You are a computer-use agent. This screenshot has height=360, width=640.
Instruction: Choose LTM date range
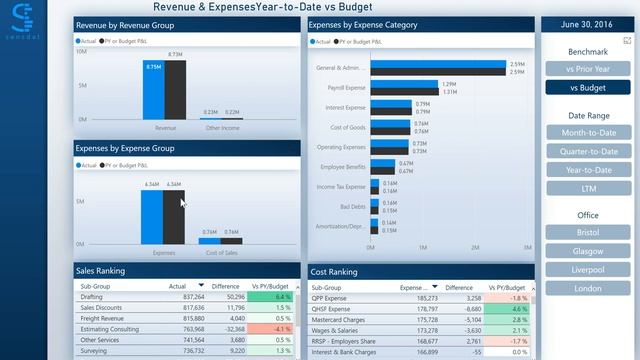pyautogui.click(x=589, y=189)
